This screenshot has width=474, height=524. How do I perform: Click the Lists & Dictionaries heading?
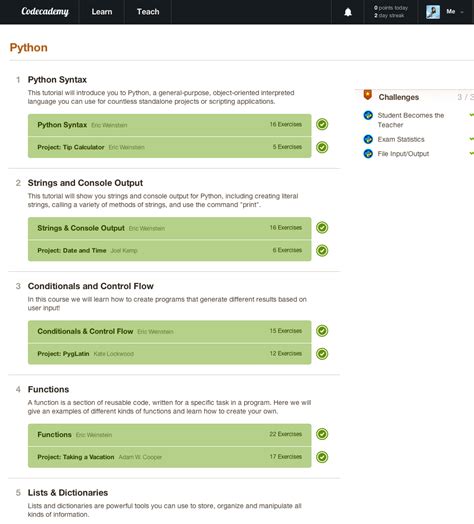[x=68, y=493]
